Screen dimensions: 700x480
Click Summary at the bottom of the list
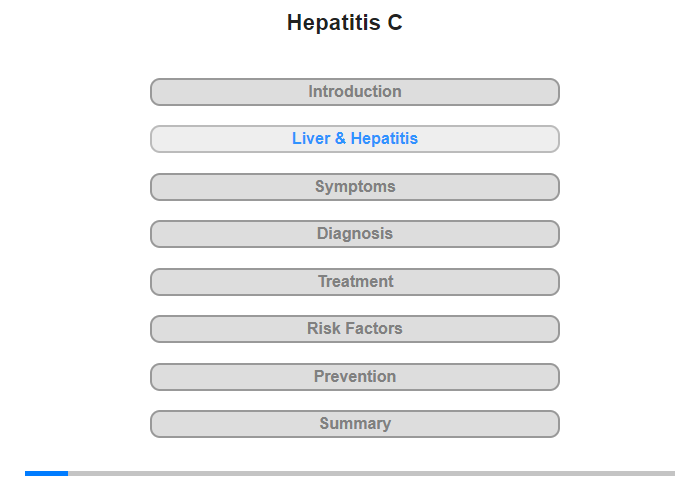[x=355, y=424]
